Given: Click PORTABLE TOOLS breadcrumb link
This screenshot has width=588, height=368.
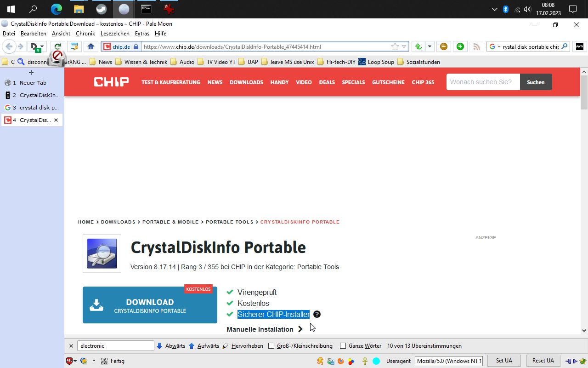Looking at the screenshot, I should click(x=230, y=222).
